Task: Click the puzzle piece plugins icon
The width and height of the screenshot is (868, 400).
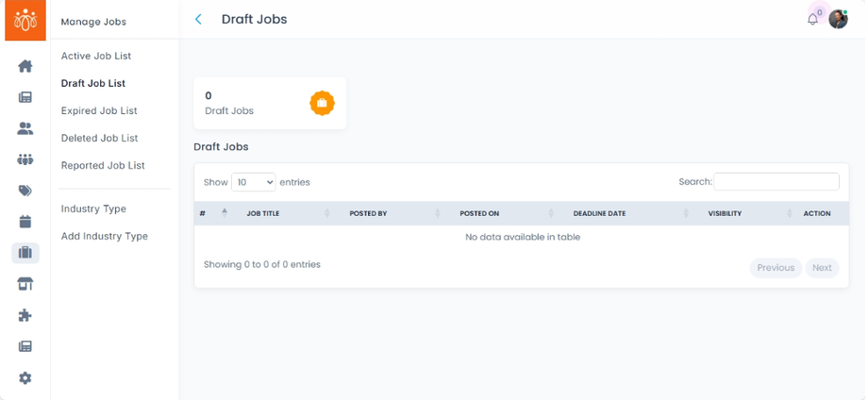Action: pos(25,315)
